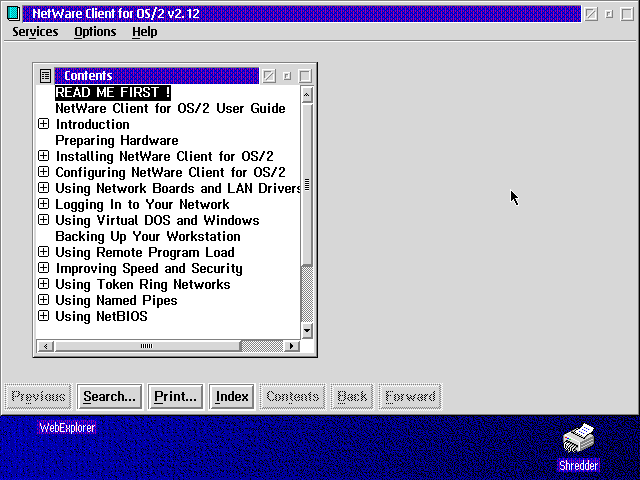Select the Introduction topic text

coord(93,124)
